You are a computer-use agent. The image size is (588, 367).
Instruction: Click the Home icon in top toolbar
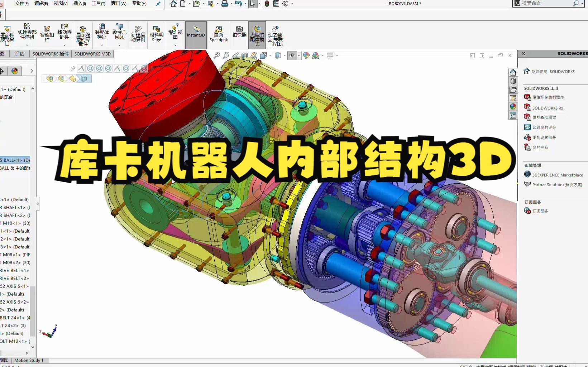(174, 4)
